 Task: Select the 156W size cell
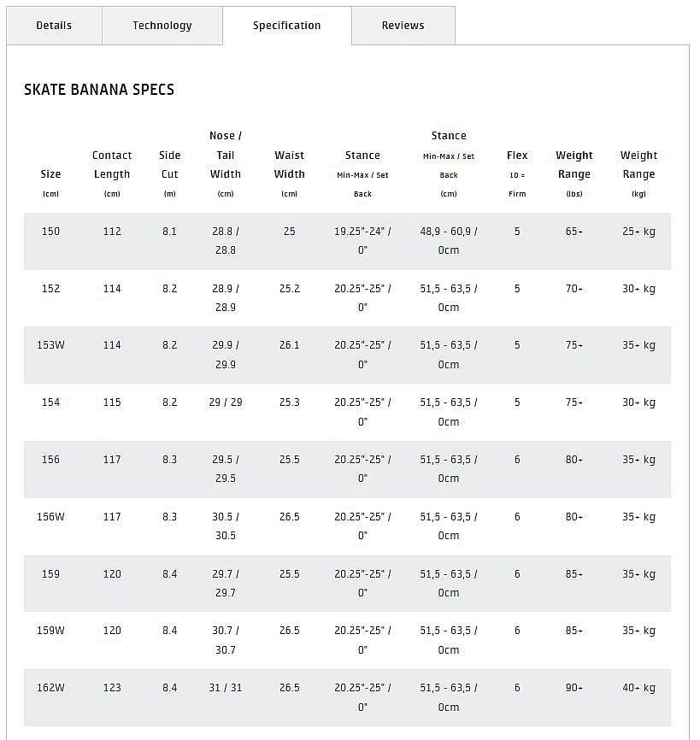[51, 517]
